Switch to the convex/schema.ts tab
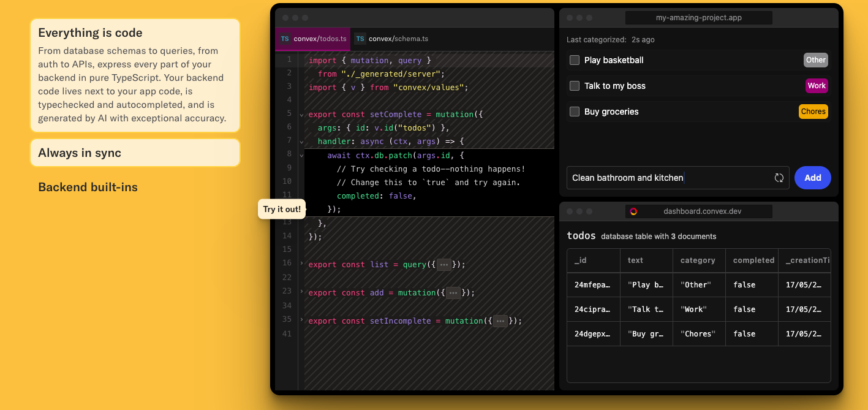This screenshot has width=868, height=410. pyautogui.click(x=398, y=38)
